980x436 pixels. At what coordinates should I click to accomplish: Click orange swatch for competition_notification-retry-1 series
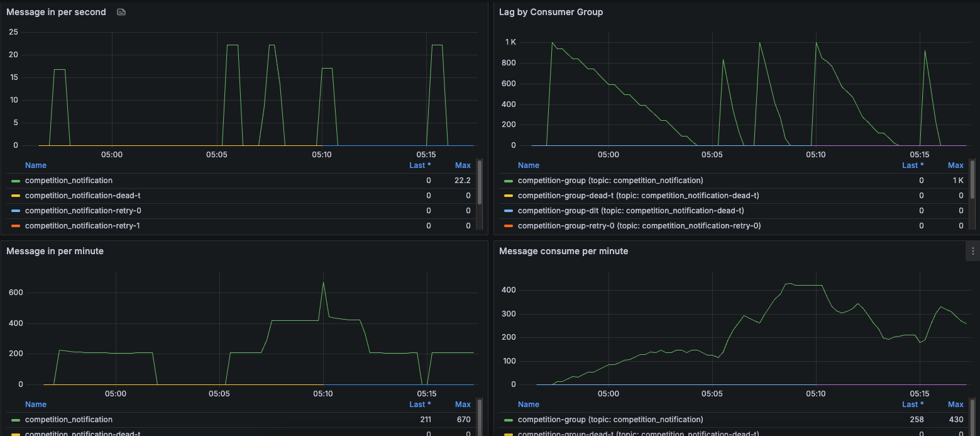click(16, 226)
